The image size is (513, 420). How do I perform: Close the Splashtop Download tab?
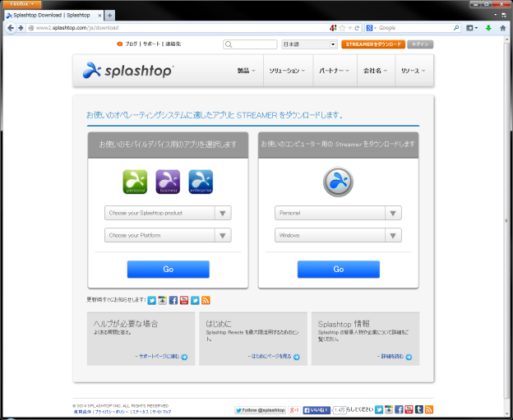(99, 16)
